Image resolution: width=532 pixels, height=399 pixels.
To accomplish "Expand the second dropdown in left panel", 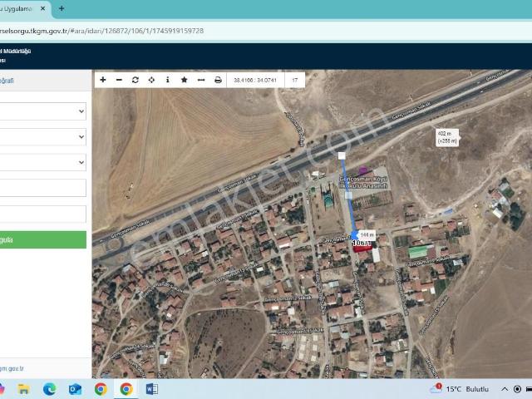I will click(x=42, y=136).
